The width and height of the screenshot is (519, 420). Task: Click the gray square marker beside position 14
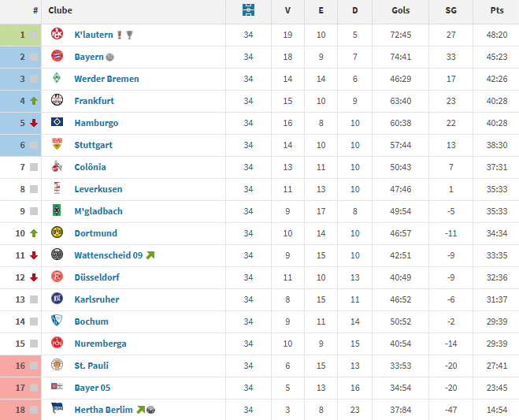click(x=34, y=322)
